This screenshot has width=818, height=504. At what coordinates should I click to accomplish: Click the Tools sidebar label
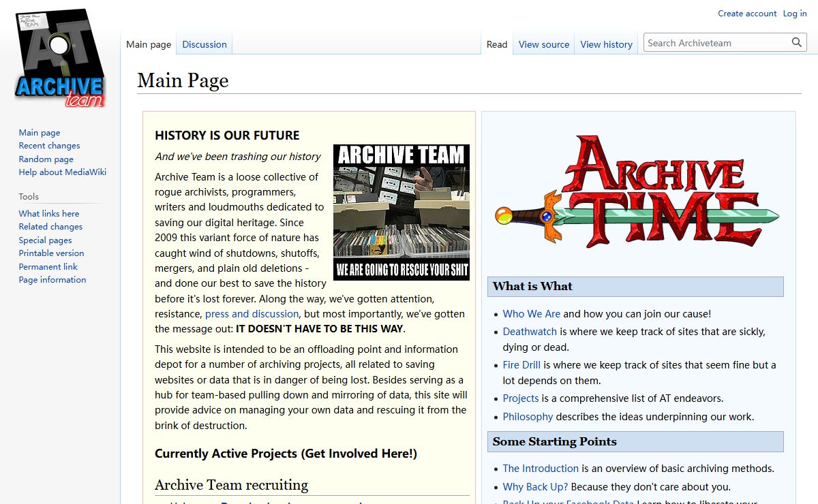(29, 196)
